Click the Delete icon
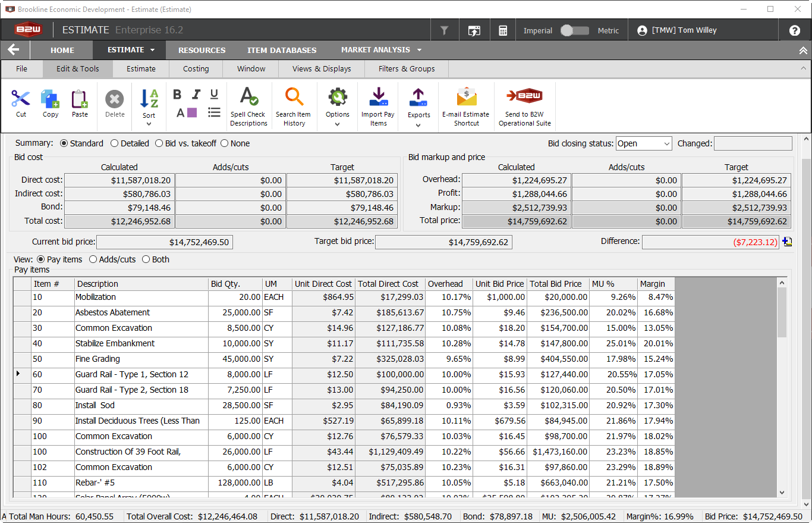 tap(115, 99)
